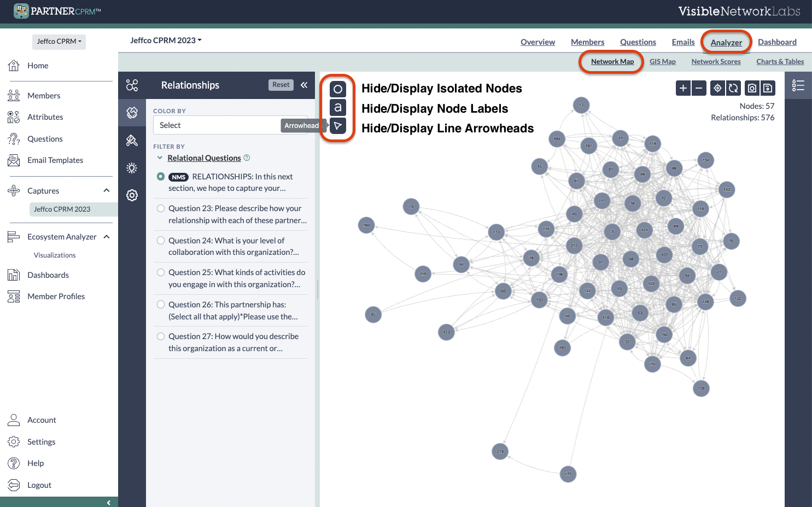Select Question 25 radio button
Screen dimensions: 812x507
point(161,272)
